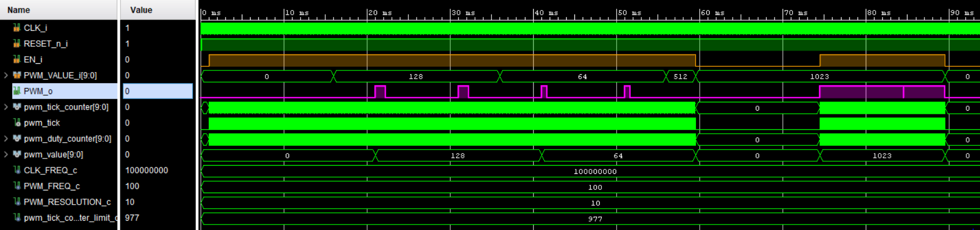The image size is (980, 230).
Task: Click the PWM_o signal icon
Action: click(16, 91)
